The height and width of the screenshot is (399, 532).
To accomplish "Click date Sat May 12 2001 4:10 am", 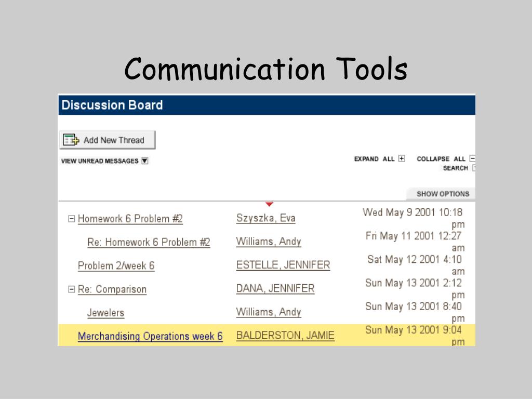I will click(x=416, y=265).
